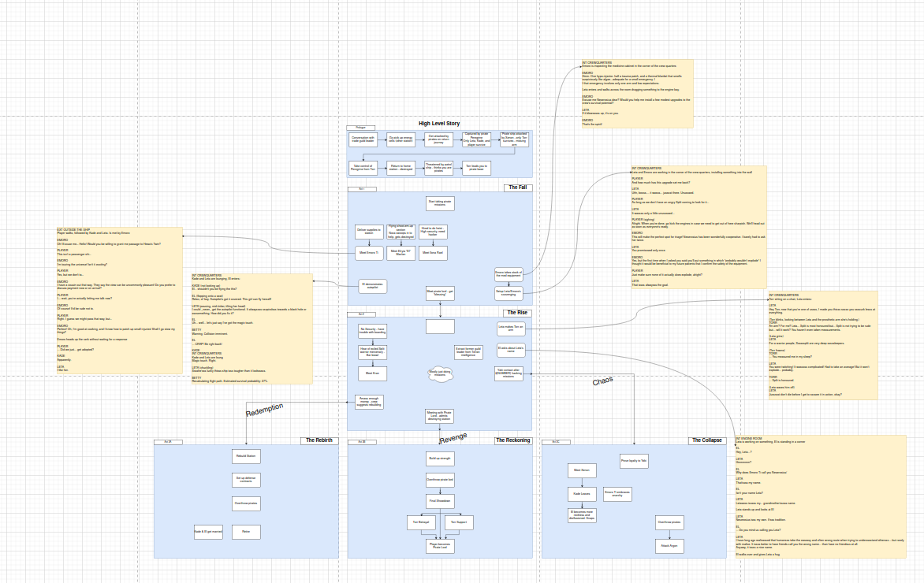Click the 'Mostly just doing missions' cloud shape
Viewport: 924px width, 583px height.
(440, 373)
